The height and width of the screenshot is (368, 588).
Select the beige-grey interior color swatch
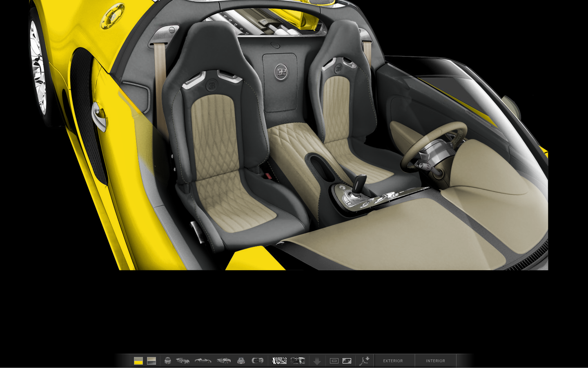point(151,361)
